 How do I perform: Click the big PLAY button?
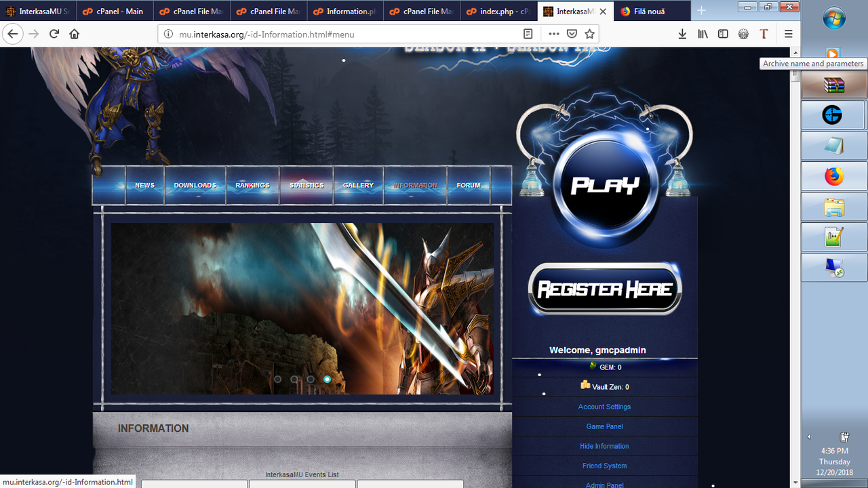coord(605,185)
